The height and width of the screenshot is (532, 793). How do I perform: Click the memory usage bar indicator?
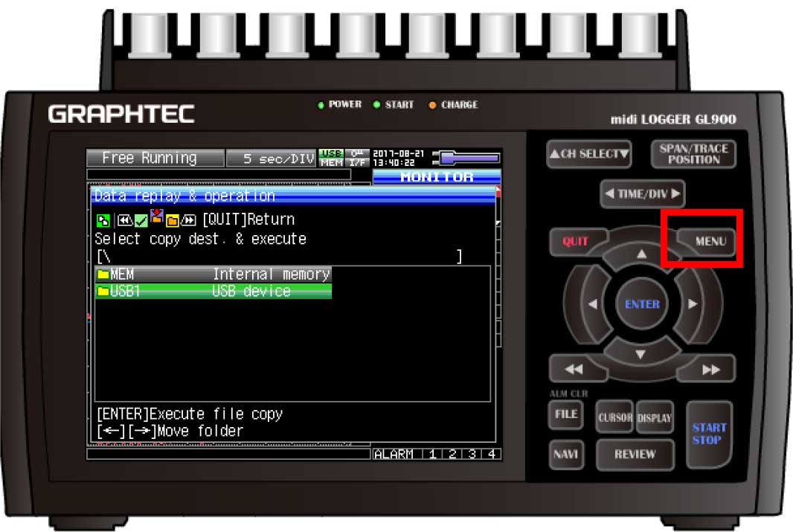tap(466, 158)
